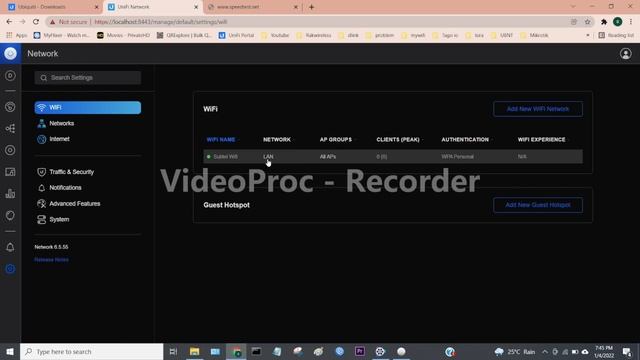Viewport: 640px width, 360px height.
Task: Click Add New Guest Hotspot button
Action: pyautogui.click(x=538, y=205)
